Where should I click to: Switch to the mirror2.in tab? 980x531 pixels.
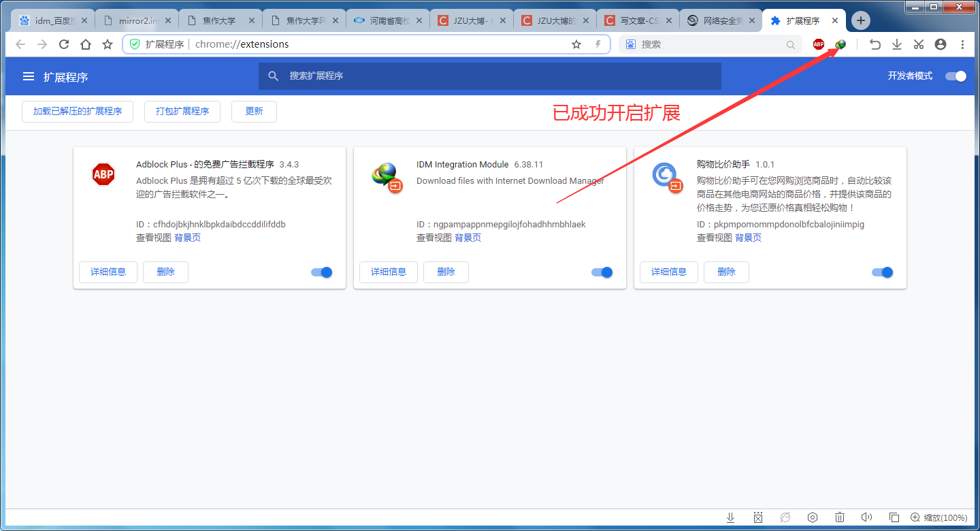[136, 20]
